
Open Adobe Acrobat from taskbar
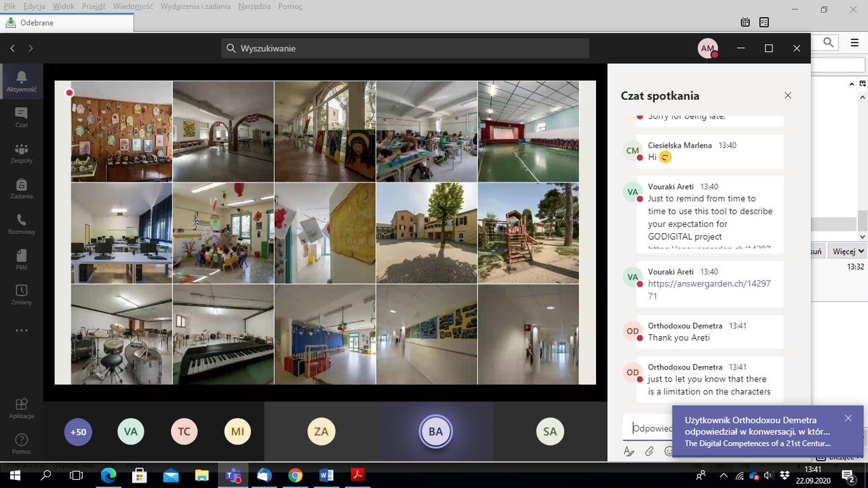tap(357, 475)
